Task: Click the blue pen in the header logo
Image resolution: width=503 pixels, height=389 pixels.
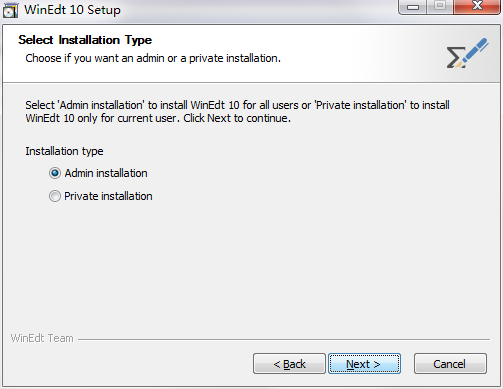Action: tap(475, 50)
